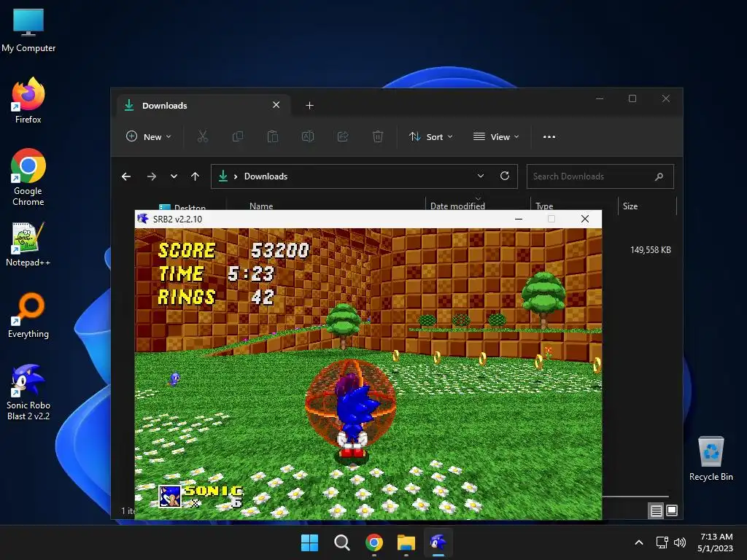
Task: Switch to large thumbnails view icon
Action: (x=672, y=510)
